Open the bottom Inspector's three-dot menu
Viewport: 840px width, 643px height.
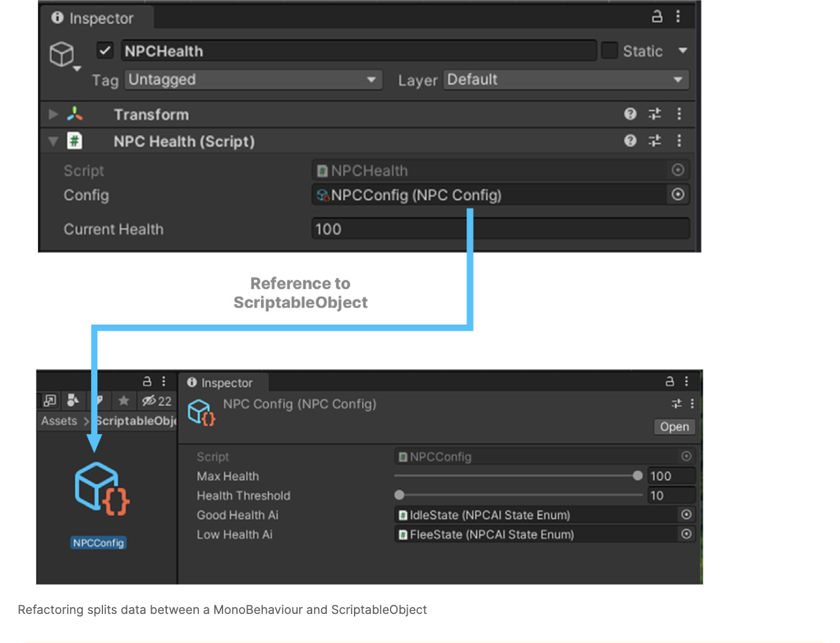tap(686, 381)
